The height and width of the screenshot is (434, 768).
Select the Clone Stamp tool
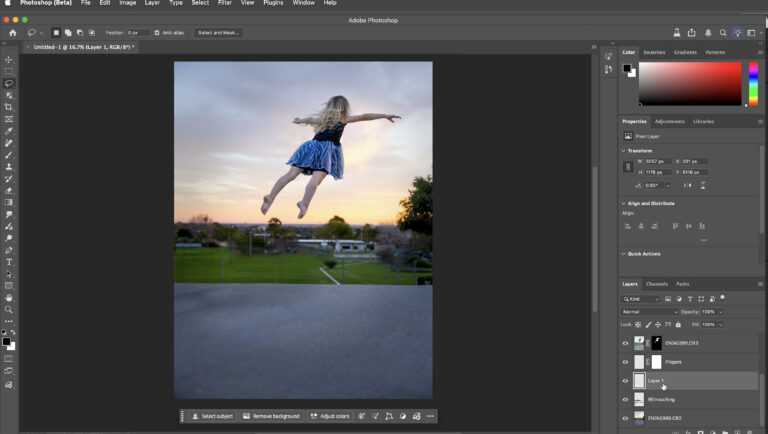(9, 167)
